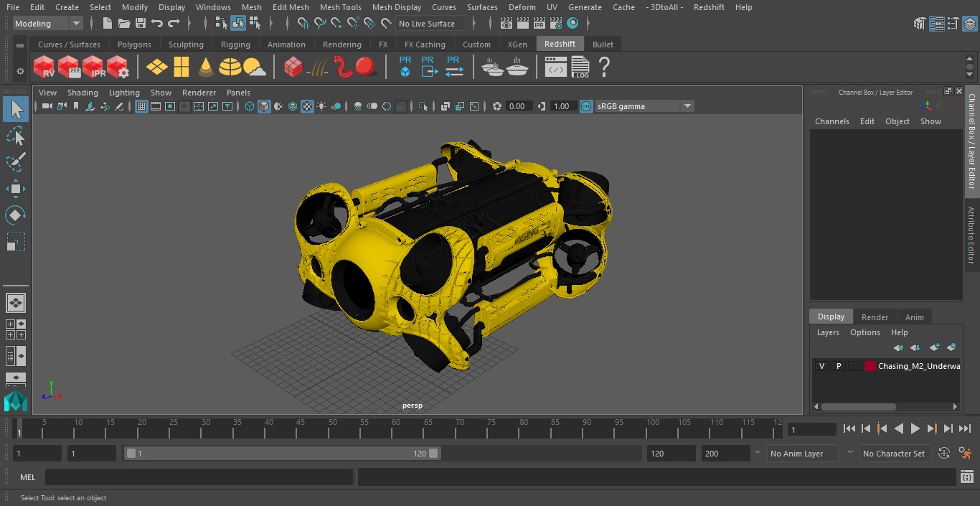Open the Redshift menu in menu bar

[x=709, y=7]
